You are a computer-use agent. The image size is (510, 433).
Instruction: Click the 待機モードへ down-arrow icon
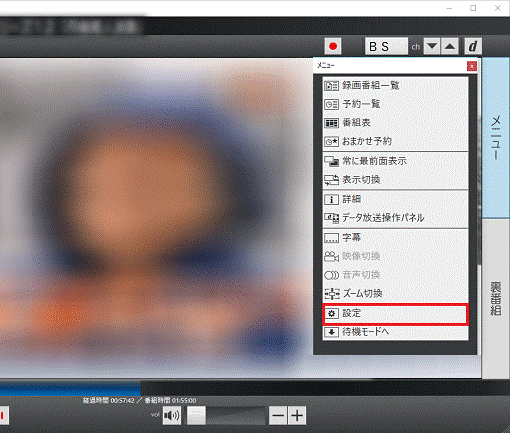(x=331, y=332)
